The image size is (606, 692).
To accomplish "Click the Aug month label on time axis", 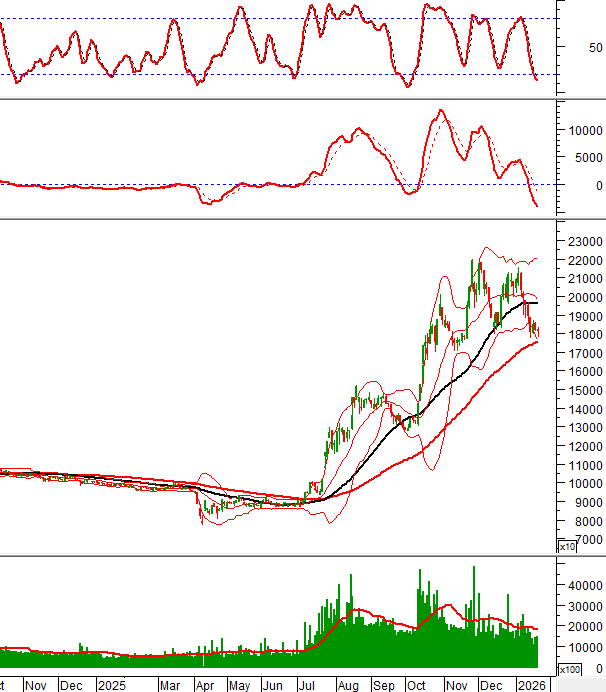I will click(346, 685).
